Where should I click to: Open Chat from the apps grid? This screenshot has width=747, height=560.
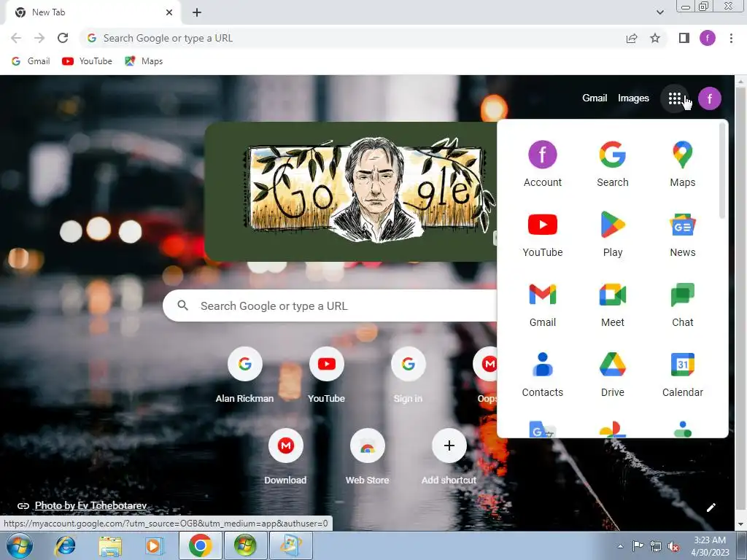coord(682,303)
